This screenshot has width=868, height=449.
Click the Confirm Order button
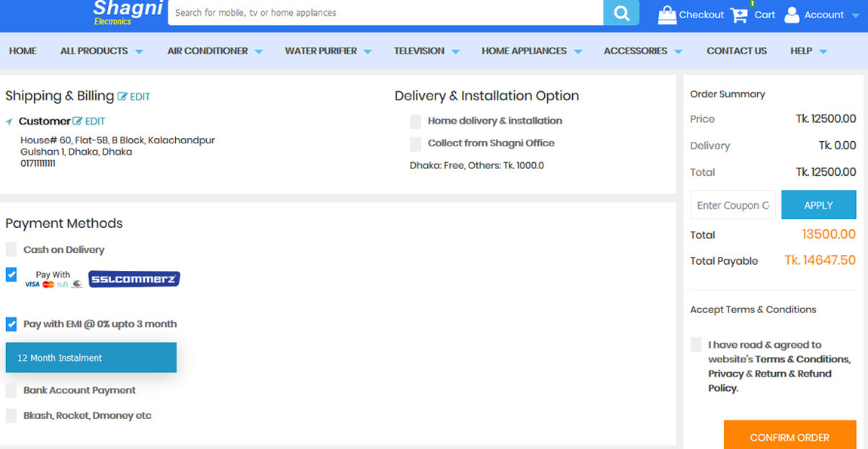[790, 436]
